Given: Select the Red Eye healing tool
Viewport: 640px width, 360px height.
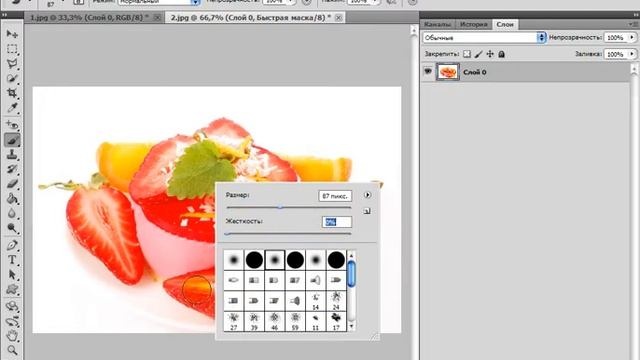Looking at the screenshot, I should click(12, 124).
